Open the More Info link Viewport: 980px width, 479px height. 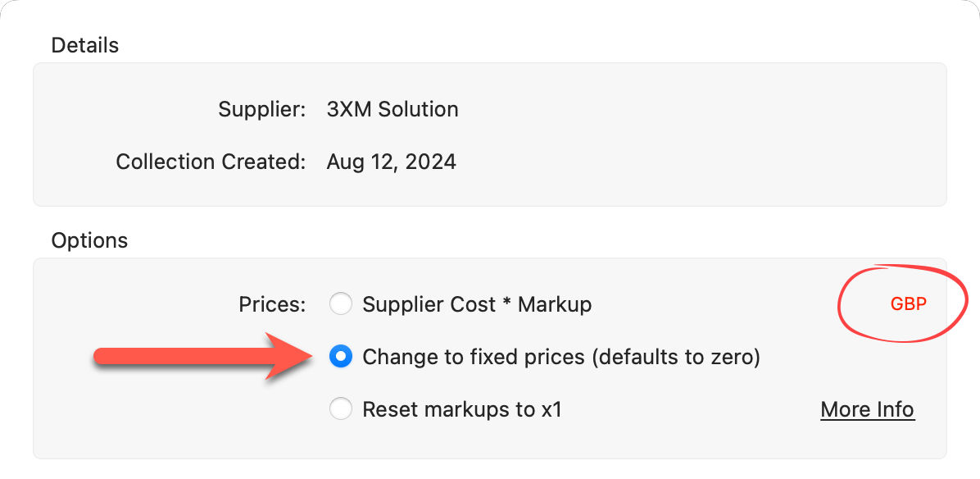867,408
